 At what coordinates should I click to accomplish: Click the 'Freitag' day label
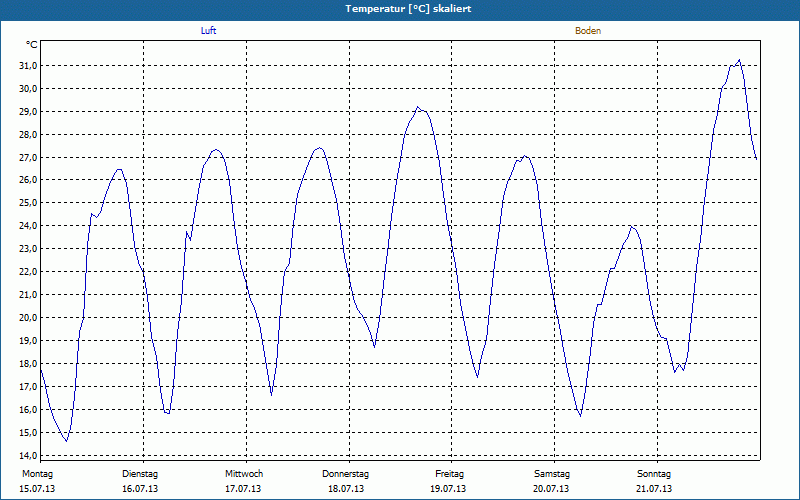pos(449,474)
